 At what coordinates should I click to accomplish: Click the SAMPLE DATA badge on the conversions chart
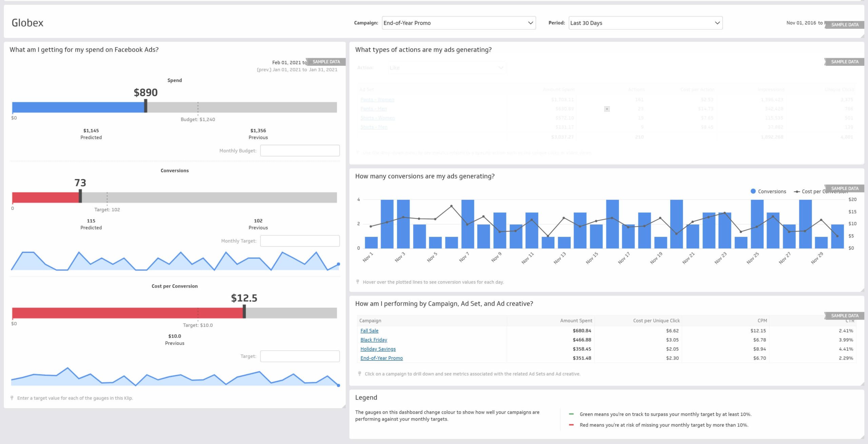(x=845, y=188)
